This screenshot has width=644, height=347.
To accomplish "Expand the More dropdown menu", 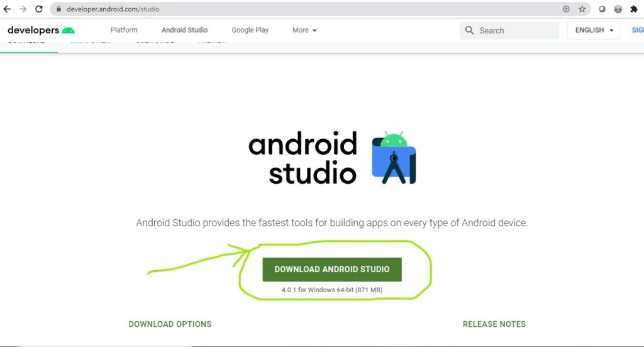I will [x=304, y=30].
